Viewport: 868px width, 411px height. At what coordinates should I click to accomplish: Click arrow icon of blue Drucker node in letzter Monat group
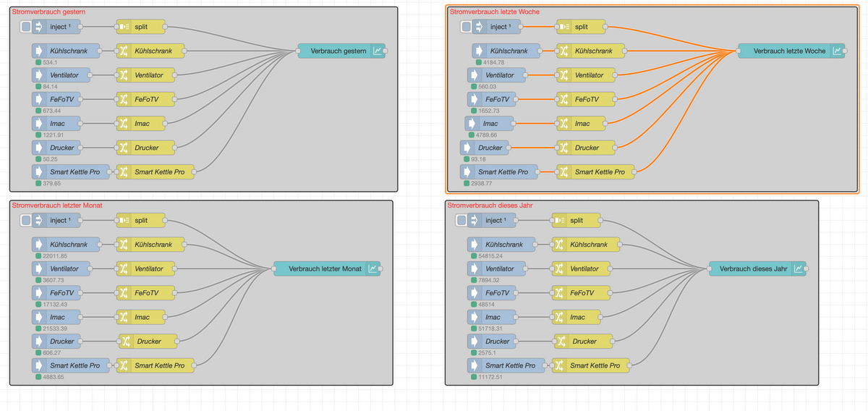pyautogui.click(x=39, y=341)
